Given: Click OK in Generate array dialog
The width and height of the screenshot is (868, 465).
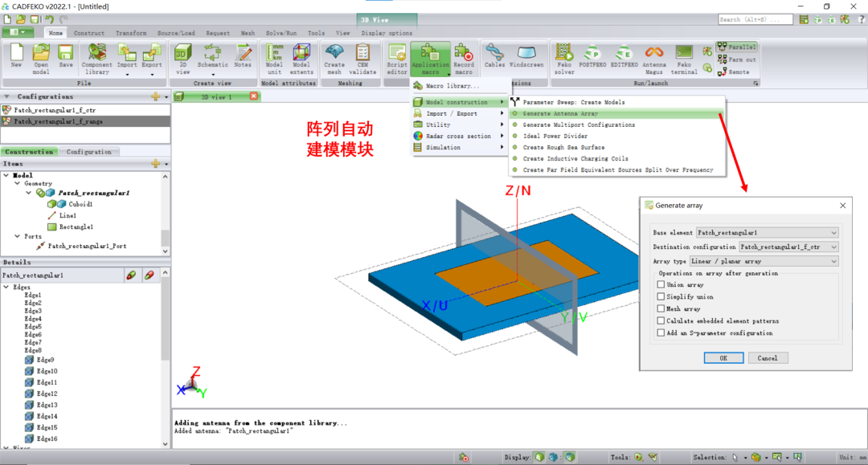Looking at the screenshot, I should (723, 358).
